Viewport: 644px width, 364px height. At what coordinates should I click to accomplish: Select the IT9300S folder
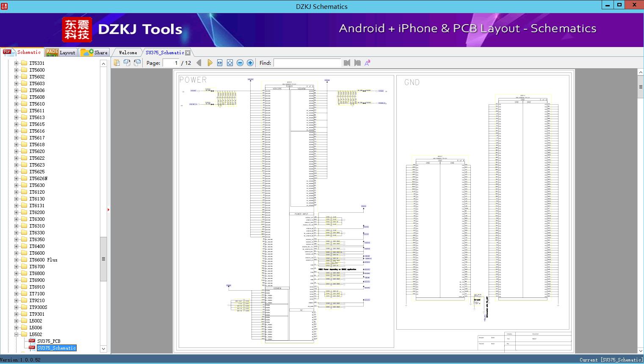point(38,307)
